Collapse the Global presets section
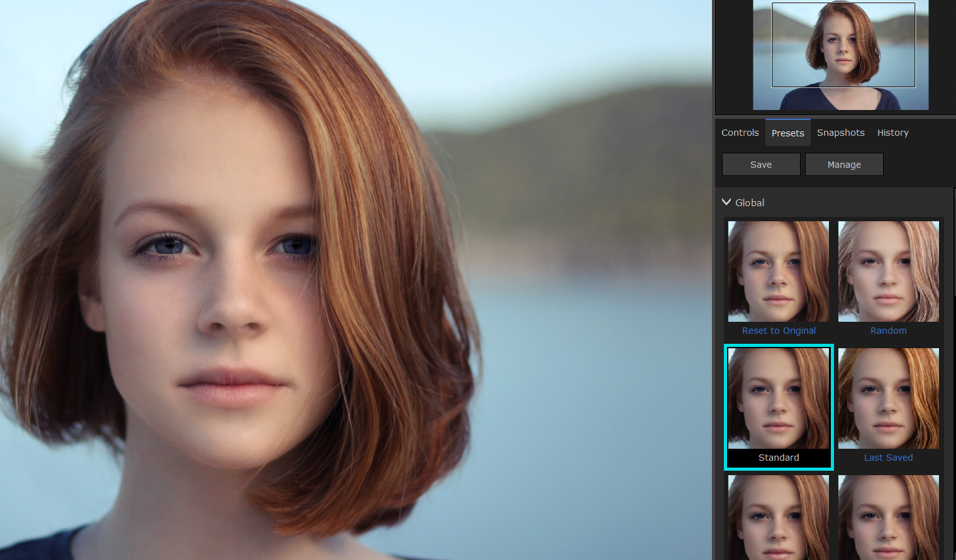 726,202
